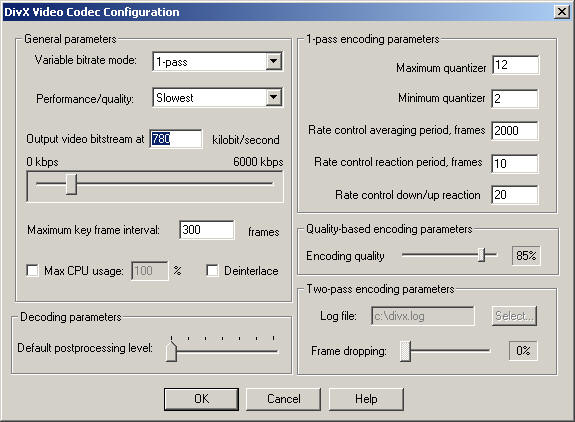Toggle the Deinterlace checkbox
Viewport: 575px width, 422px height.
[x=212, y=271]
